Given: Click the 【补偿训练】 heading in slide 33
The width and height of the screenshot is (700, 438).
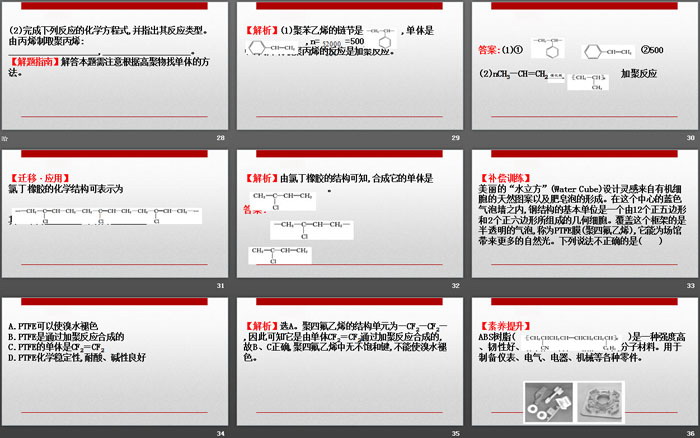Looking at the screenshot, I should tap(503, 177).
